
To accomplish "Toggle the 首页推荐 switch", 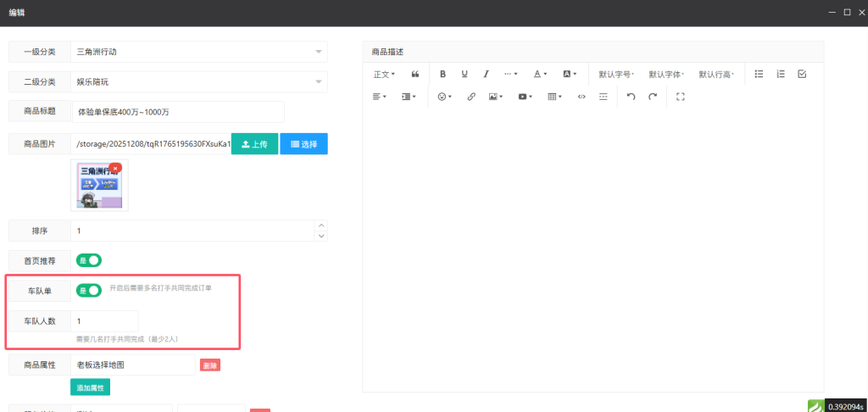I will [x=89, y=259].
